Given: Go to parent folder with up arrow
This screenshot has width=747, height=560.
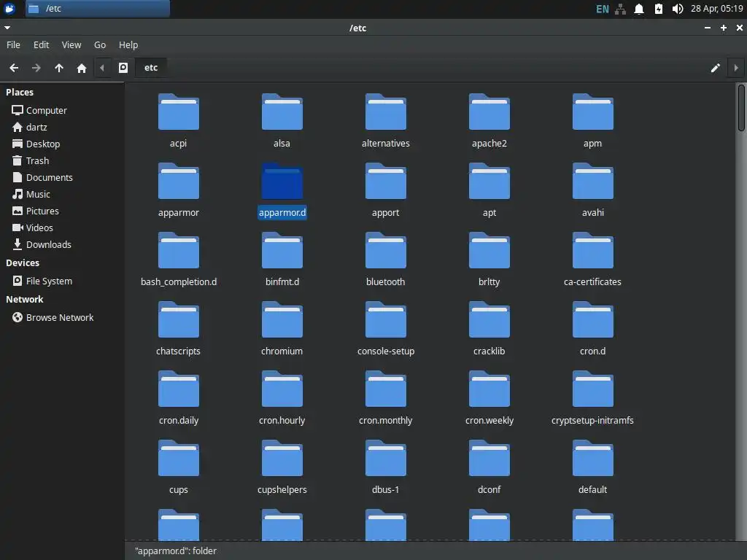Looking at the screenshot, I should 59,68.
